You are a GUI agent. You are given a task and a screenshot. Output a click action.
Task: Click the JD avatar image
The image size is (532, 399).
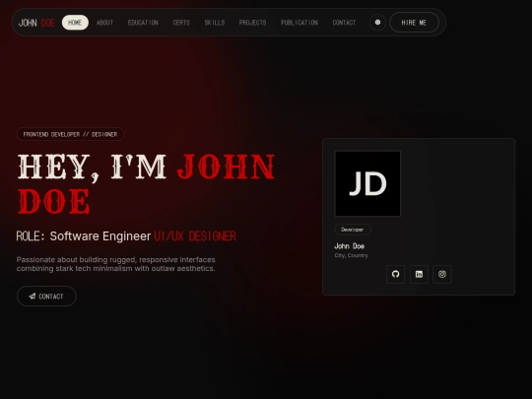click(x=367, y=183)
